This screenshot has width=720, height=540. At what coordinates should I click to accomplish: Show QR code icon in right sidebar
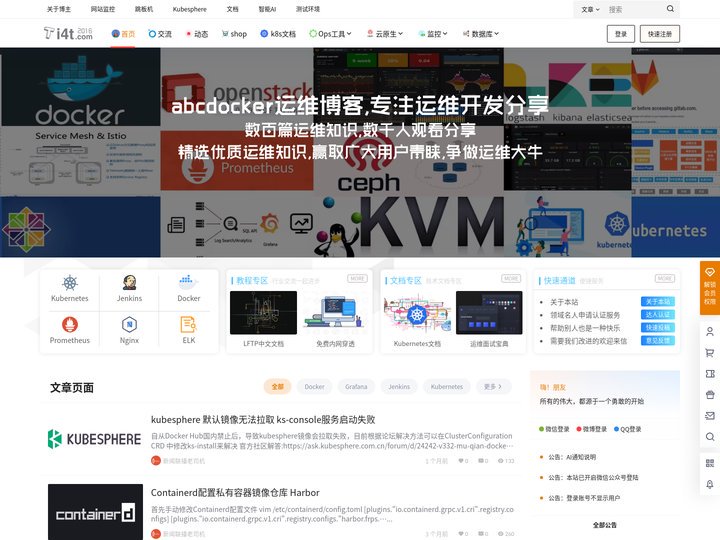(x=710, y=463)
